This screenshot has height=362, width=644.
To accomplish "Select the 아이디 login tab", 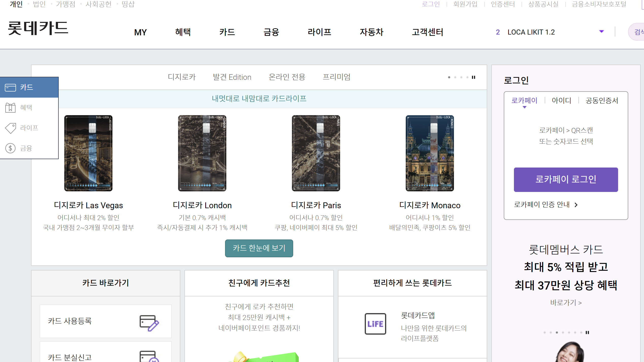I will click(x=561, y=101).
